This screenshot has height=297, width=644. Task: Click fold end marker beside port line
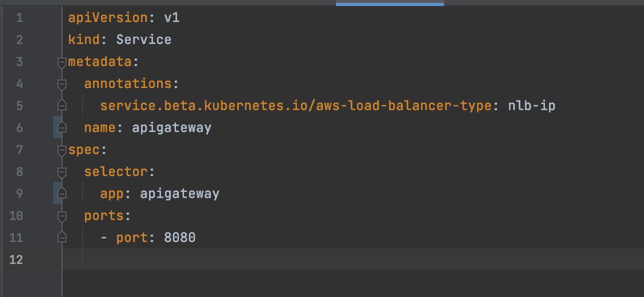click(x=62, y=238)
